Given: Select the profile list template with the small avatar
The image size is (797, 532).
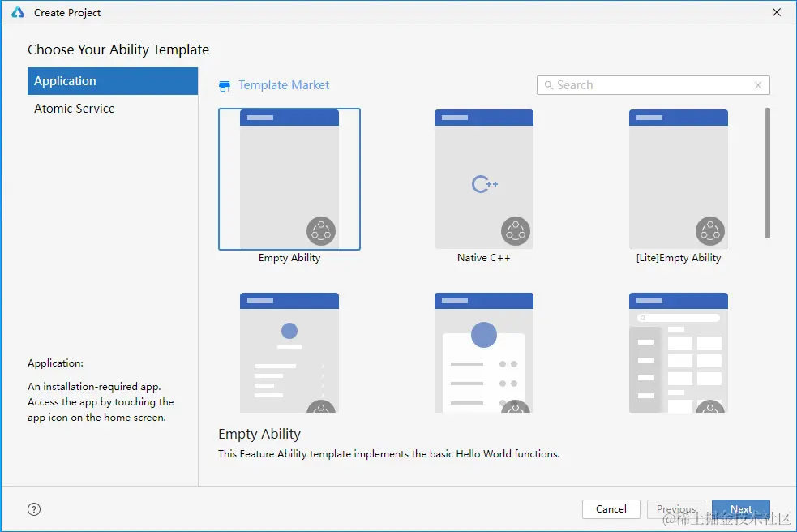Looking at the screenshot, I should coord(289,353).
